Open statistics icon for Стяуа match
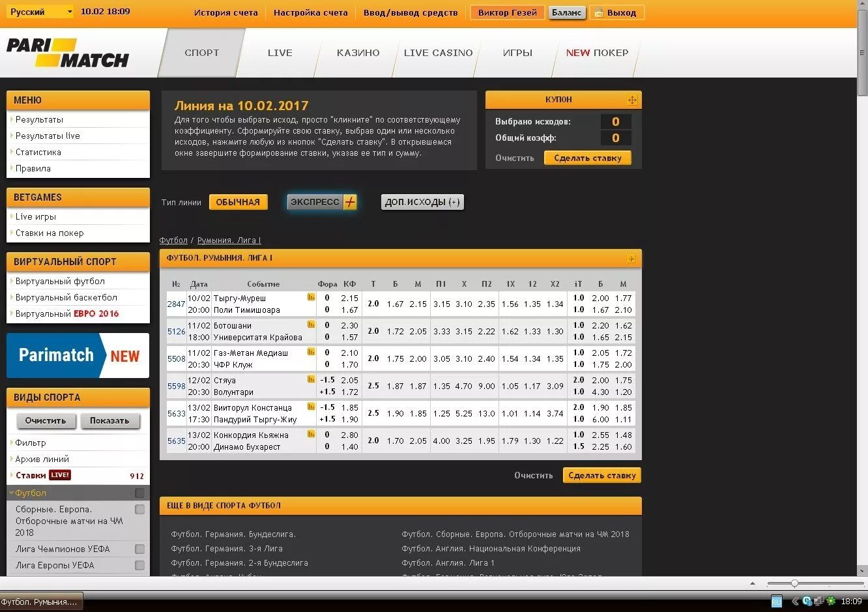Screen dimensions: 868x612 [311, 379]
